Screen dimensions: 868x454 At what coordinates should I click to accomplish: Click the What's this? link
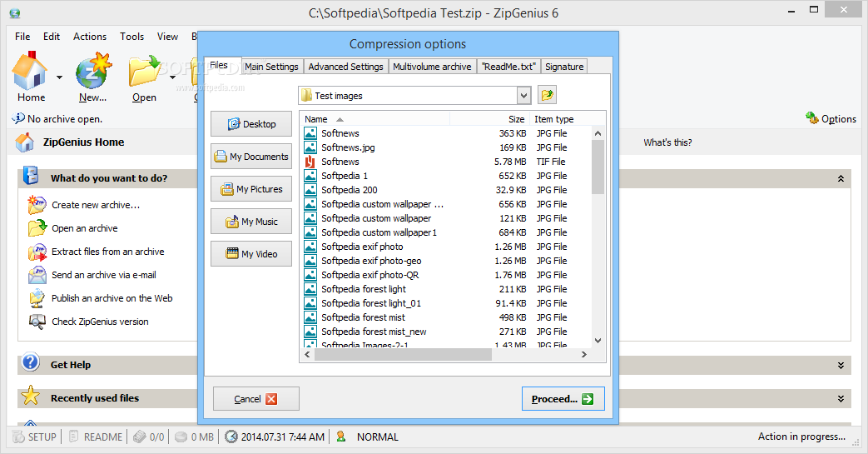[x=667, y=142]
